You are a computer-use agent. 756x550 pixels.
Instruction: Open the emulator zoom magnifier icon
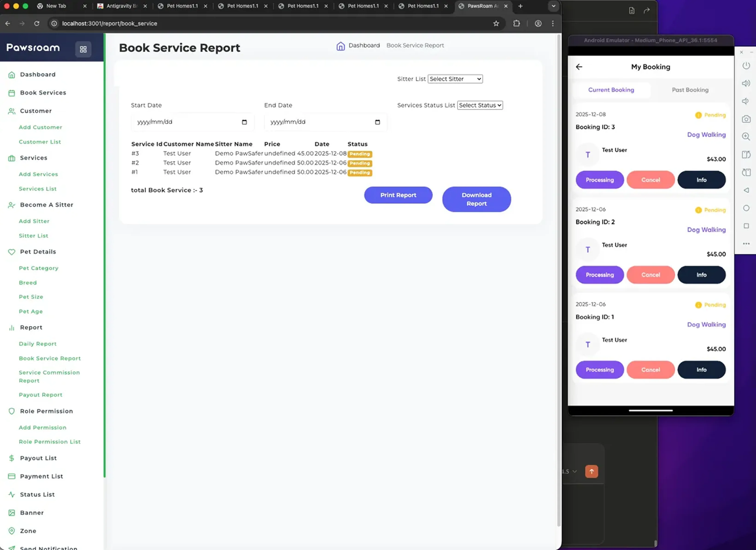point(746,137)
